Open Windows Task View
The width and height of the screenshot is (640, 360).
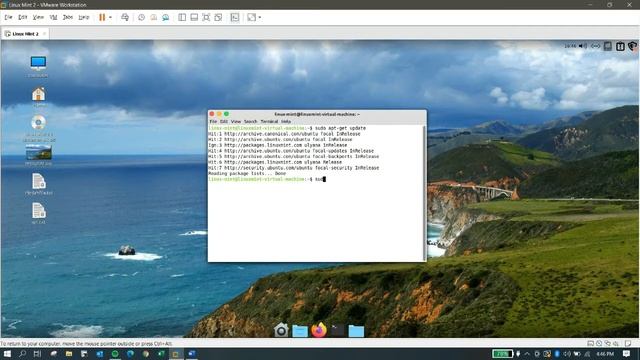click(37, 353)
